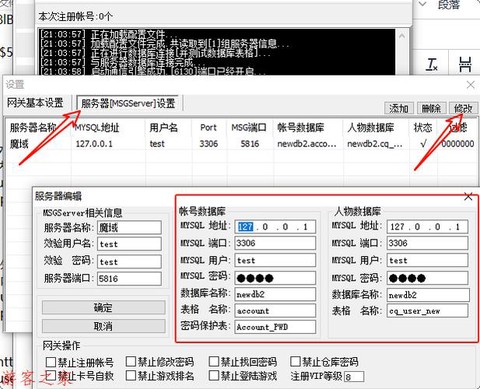
Task: Click the 本次注册帐号:0个 status text
Action: 75,16
